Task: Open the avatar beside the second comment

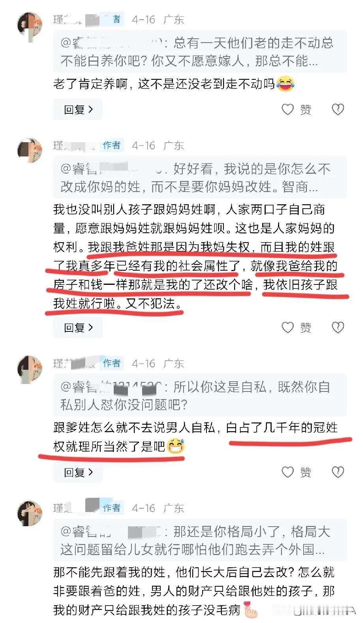Action: (x=30, y=151)
